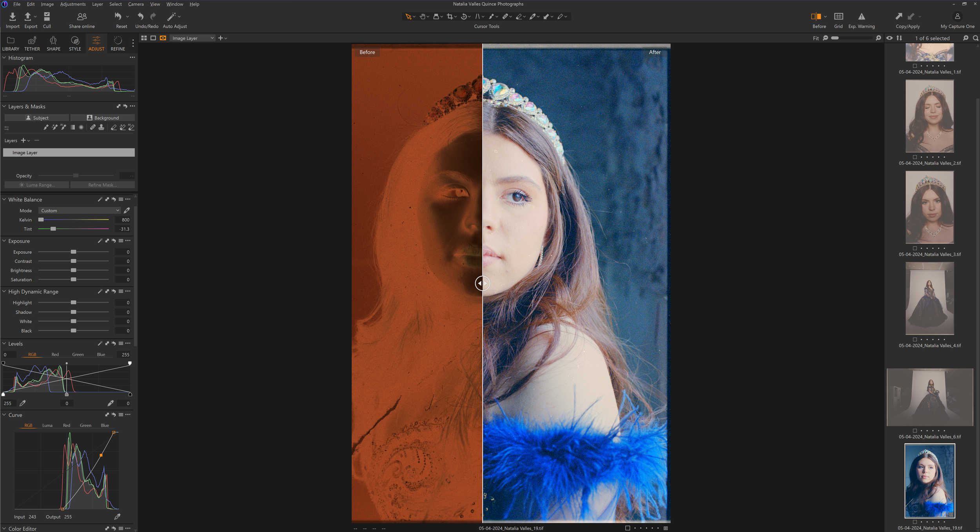The image size is (980, 532).
Task: Open the Adjustments menu
Action: [73, 4]
